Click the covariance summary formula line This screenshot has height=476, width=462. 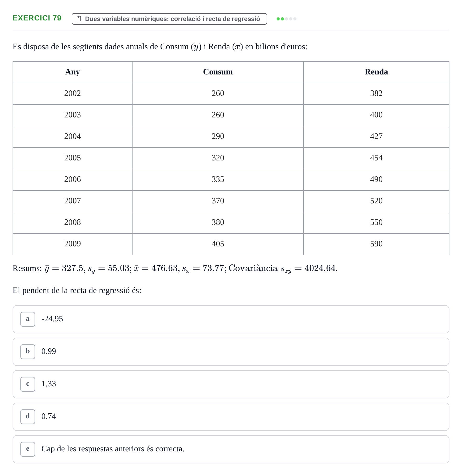click(x=175, y=268)
